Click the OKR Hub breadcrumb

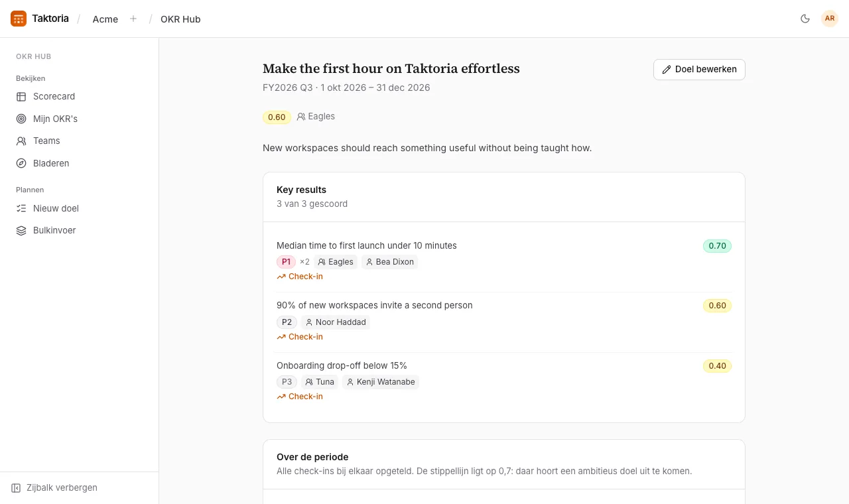(180, 19)
